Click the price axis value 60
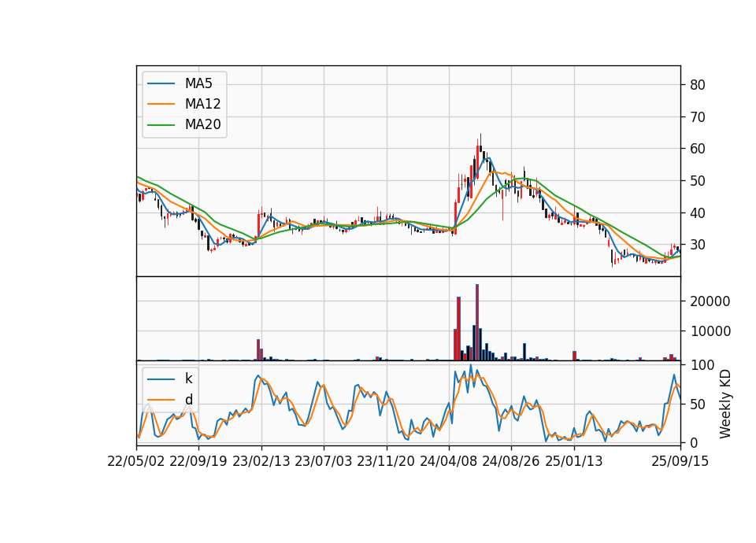This screenshot has width=756, height=543. tap(698, 149)
